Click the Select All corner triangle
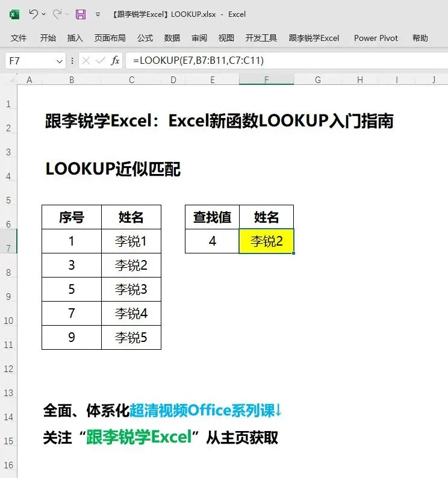Image resolution: width=448 pixels, height=478 pixels. (11, 80)
